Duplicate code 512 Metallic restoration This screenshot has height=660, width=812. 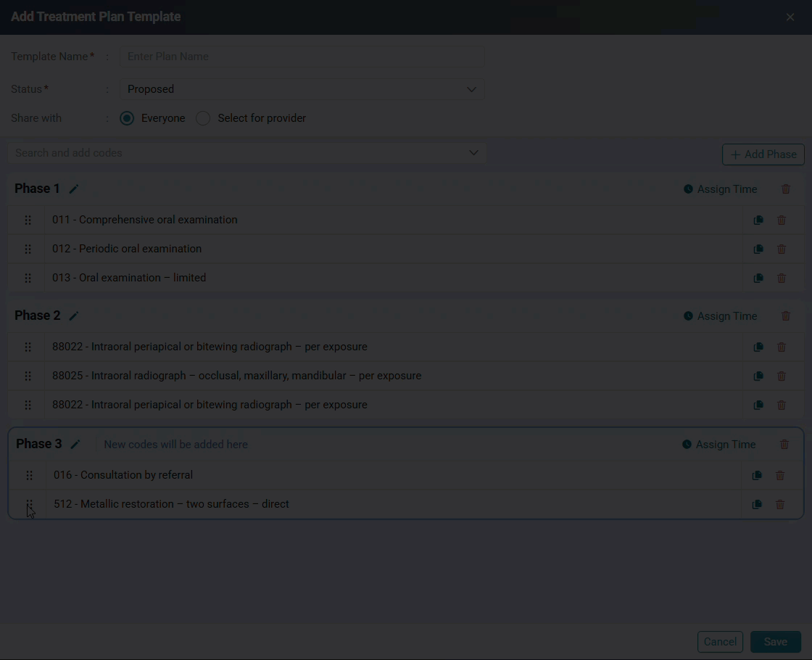tap(757, 505)
